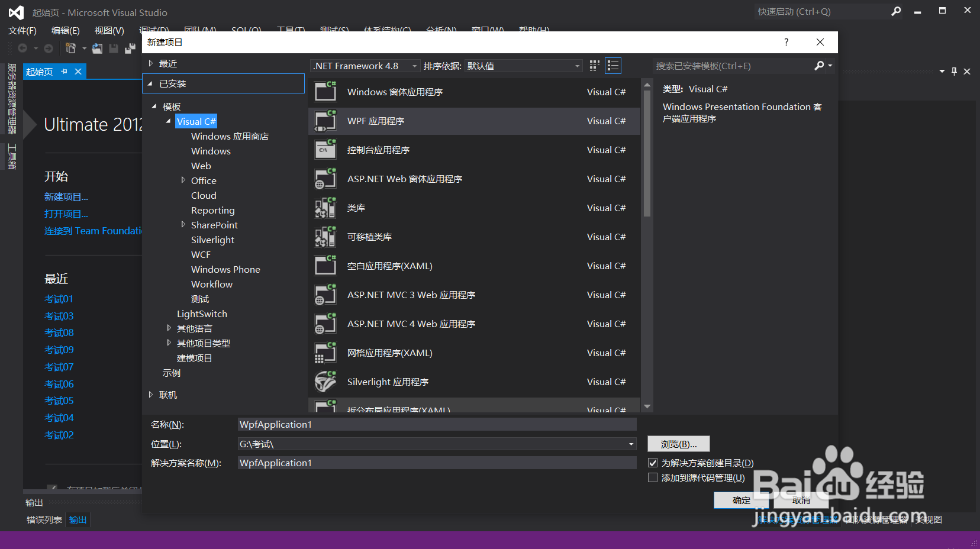Expand the 其他语言 tree node
This screenshot has width=980, height=549.
click(169, 328)
